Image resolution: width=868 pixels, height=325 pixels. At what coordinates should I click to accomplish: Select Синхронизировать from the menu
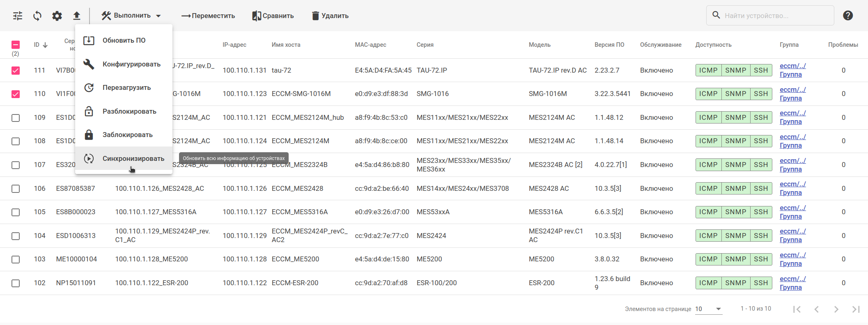133,158
